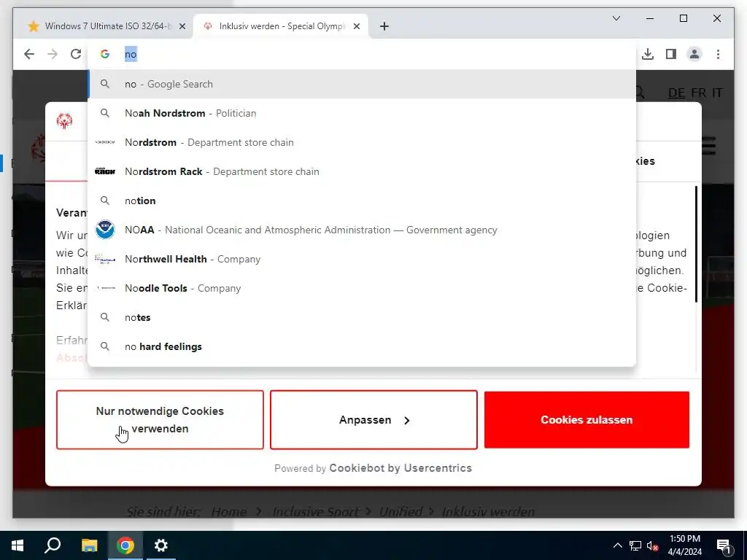The height and width of the screenshot is (560, 747).
Task: Open the Chrome profile avatar
Action: pyautogui.click(x=694, y=54)
